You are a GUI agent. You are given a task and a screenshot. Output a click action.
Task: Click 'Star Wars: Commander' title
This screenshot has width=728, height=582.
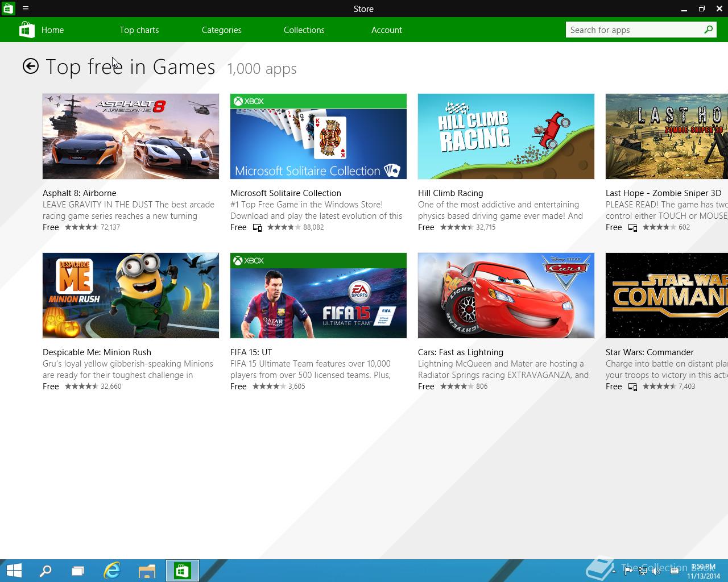[650, 352]
